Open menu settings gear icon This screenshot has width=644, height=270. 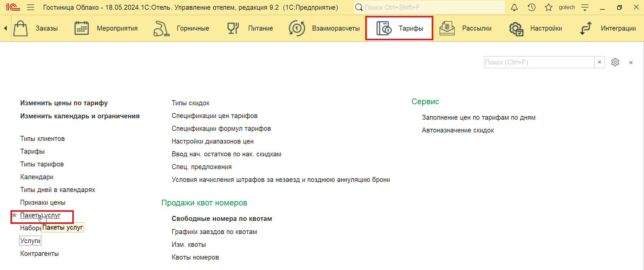tap(615, 62)
